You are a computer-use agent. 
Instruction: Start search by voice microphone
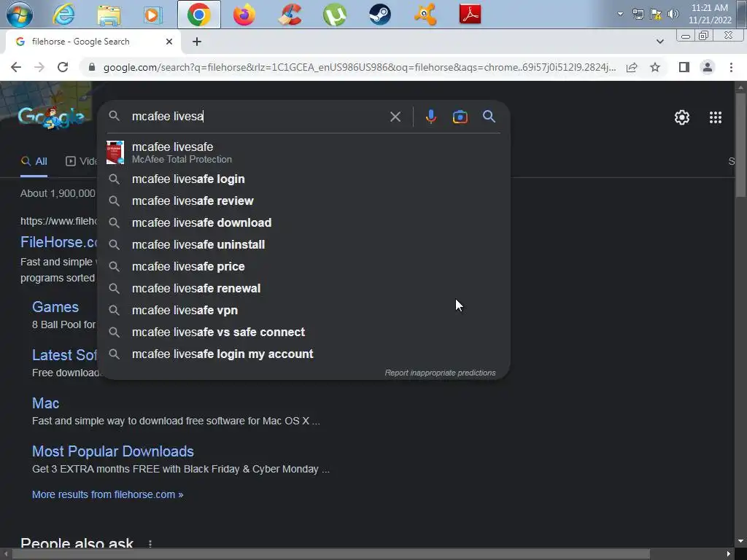430,117
